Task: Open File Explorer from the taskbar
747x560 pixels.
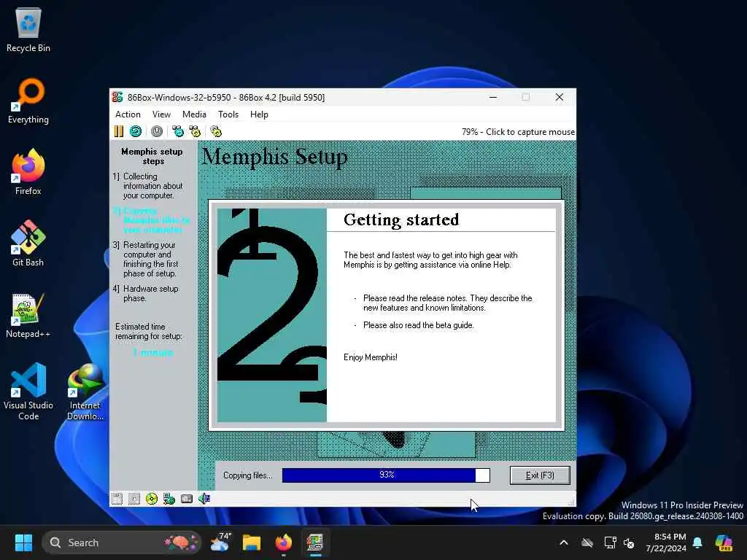Action: 252,542
